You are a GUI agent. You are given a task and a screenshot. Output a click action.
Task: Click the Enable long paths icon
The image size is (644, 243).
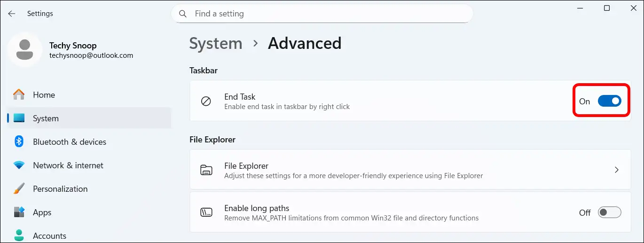[x=206, y=212]
